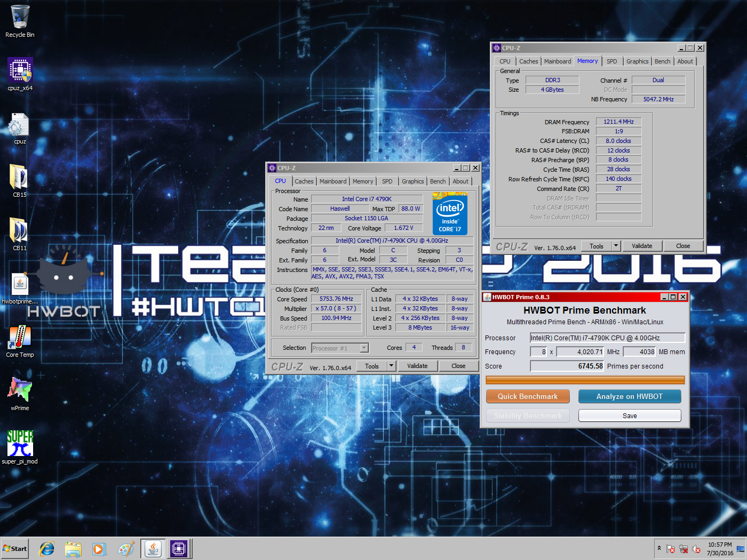
Task: Open Bench tab in the Memory window
Action: pyautogui.click(x=663, y=61)
